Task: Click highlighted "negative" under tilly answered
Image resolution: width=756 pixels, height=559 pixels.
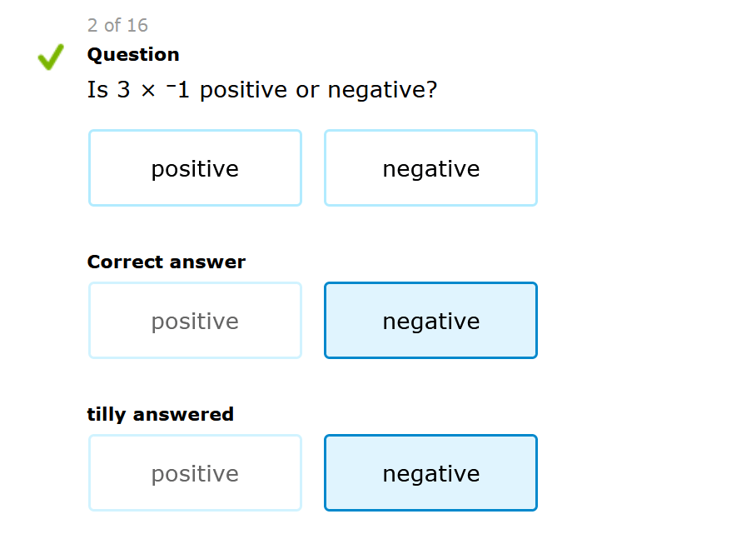Action: tap(430, 473)
